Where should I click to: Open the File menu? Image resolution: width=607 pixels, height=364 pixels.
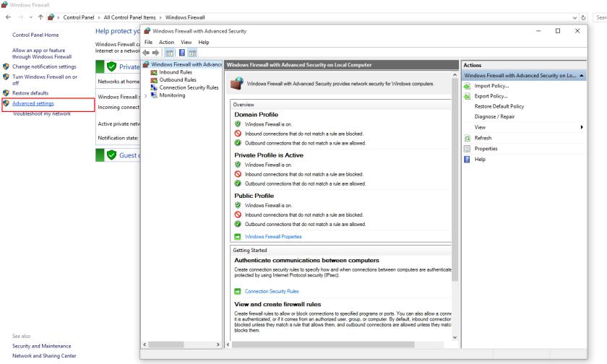click(148, 42)
